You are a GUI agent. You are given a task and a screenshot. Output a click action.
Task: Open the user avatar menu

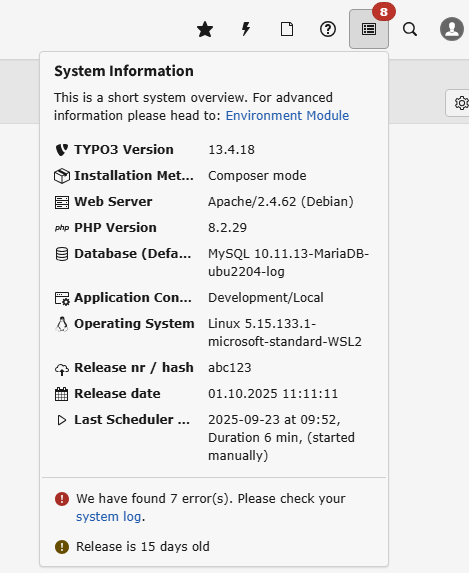(452, 29)
